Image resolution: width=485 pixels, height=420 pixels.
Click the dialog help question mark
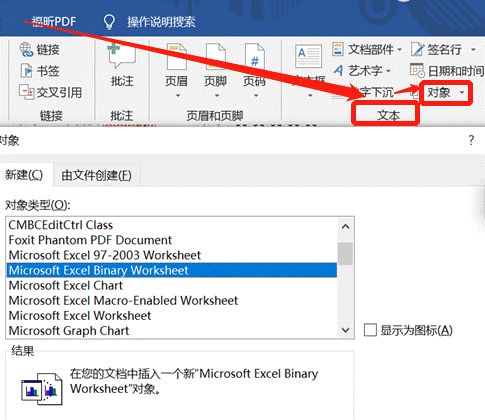[x=471, y=140]
